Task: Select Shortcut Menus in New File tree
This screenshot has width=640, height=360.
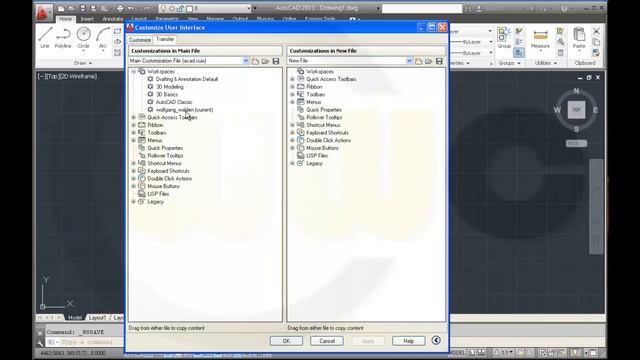Action: tap(323, 125)
